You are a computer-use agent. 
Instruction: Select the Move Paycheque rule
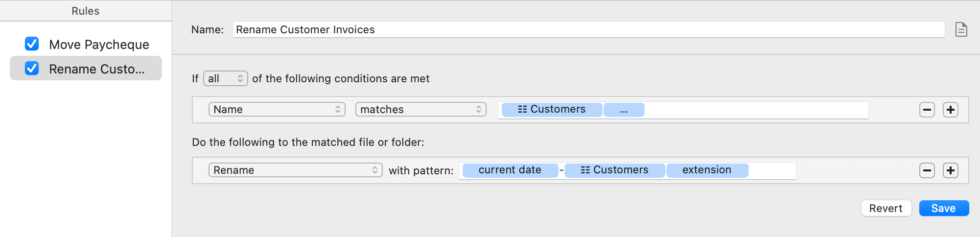coord(86,44)
